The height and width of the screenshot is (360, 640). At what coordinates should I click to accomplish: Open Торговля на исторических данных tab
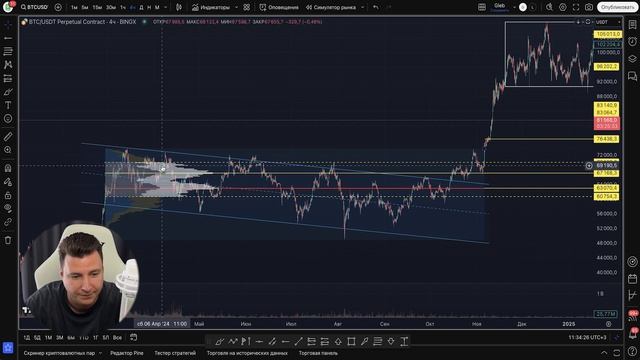click(x=247, y=353)
